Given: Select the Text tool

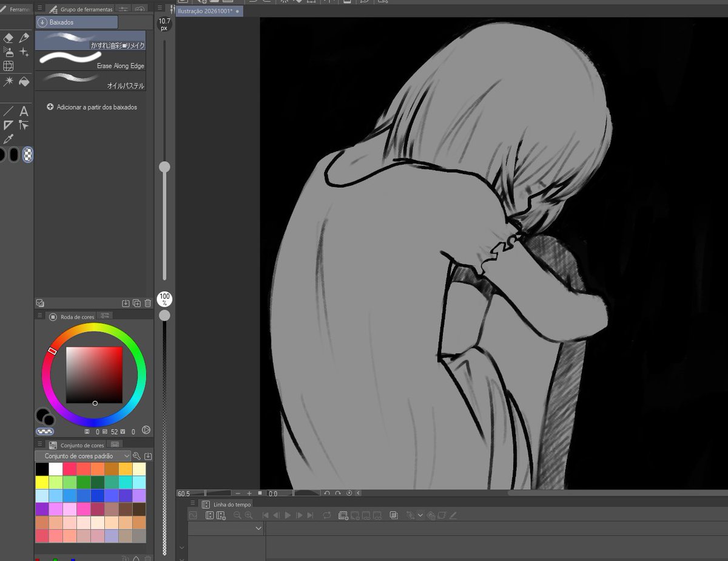Looking at the screenshot, I should click(x=24, y=111).
